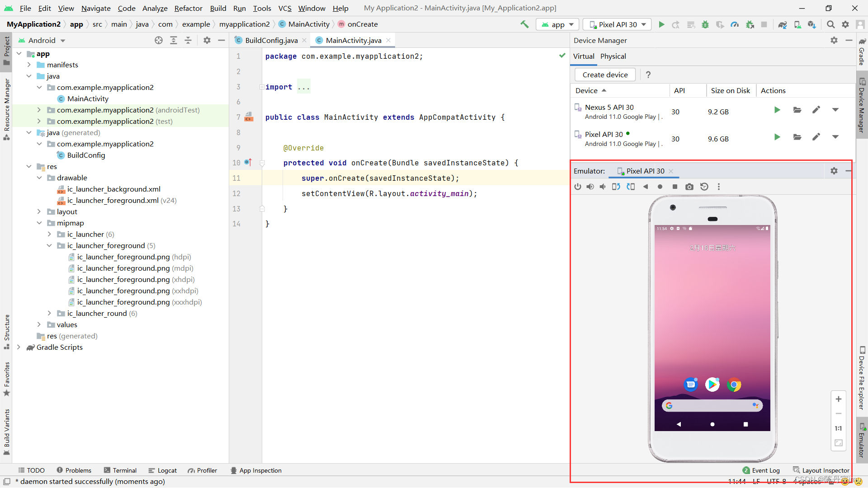Screen dimensions: 868x488
Task: Collapse the drawable folder in tree
Action: coord(39,178)
